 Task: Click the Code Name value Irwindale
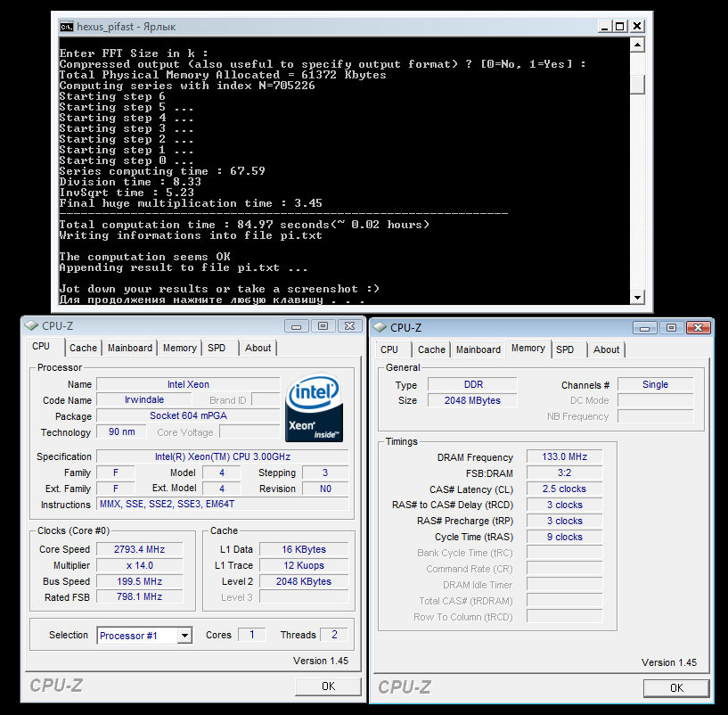coord(144,399)
